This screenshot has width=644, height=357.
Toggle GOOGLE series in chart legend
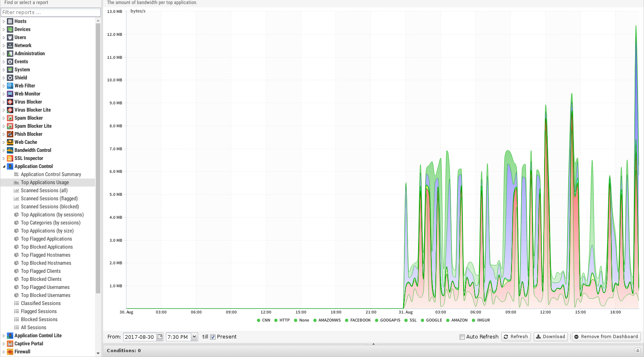pos(431,320)
